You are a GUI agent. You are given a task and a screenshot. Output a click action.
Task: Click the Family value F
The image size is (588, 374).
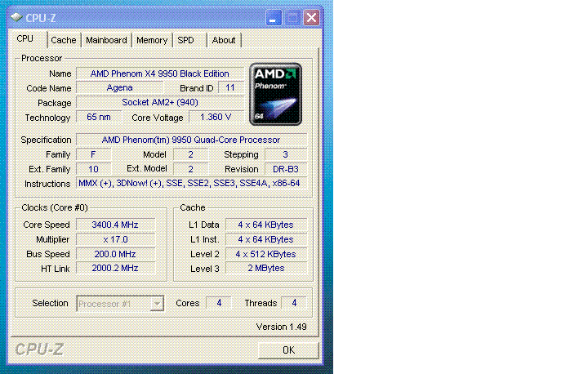93,154
